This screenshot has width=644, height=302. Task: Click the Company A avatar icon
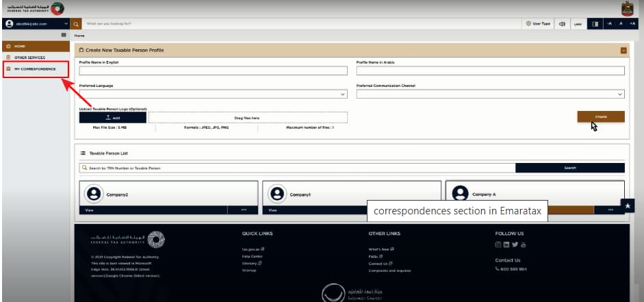[460, 193]
